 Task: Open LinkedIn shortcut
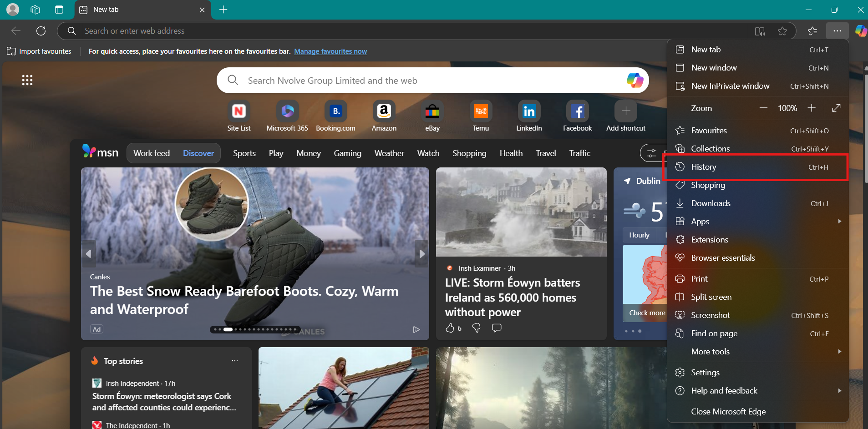point(529,116)
